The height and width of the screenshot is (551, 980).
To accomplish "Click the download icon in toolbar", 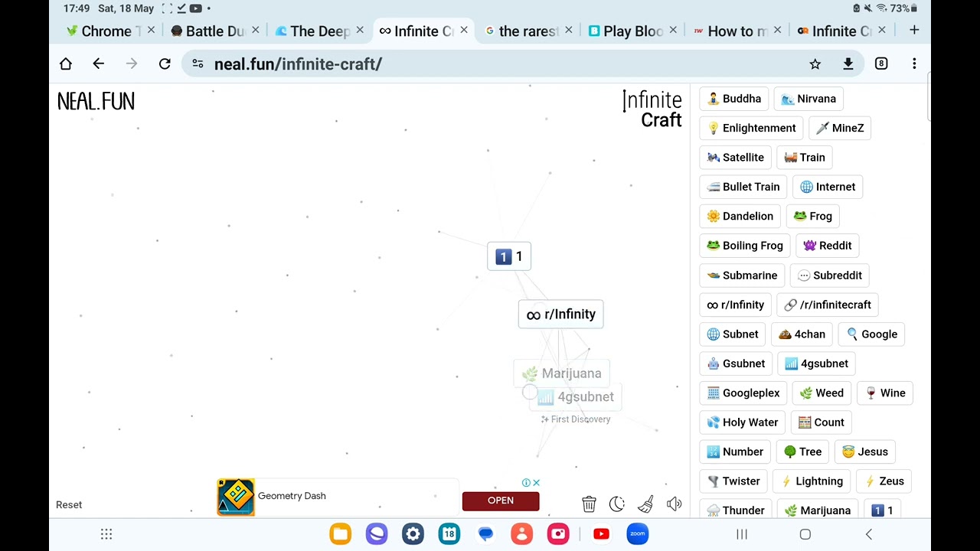I will pos(848,64).
